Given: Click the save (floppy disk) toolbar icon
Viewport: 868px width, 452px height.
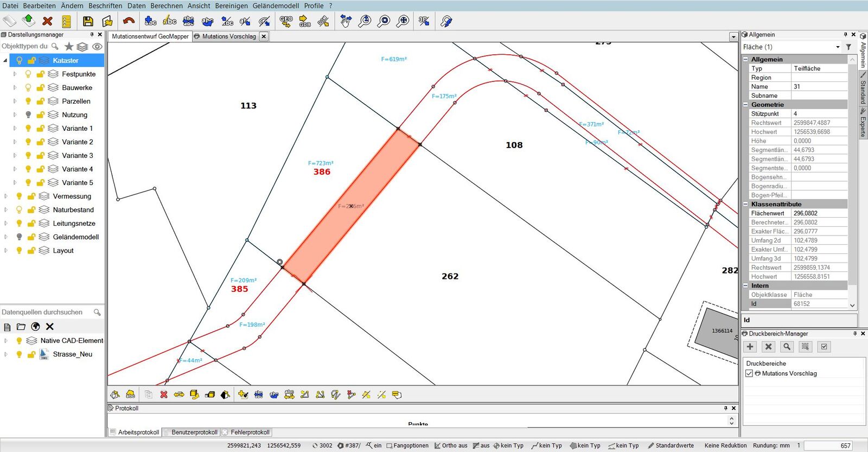Looking at the screenshot, I should point(88,21).
